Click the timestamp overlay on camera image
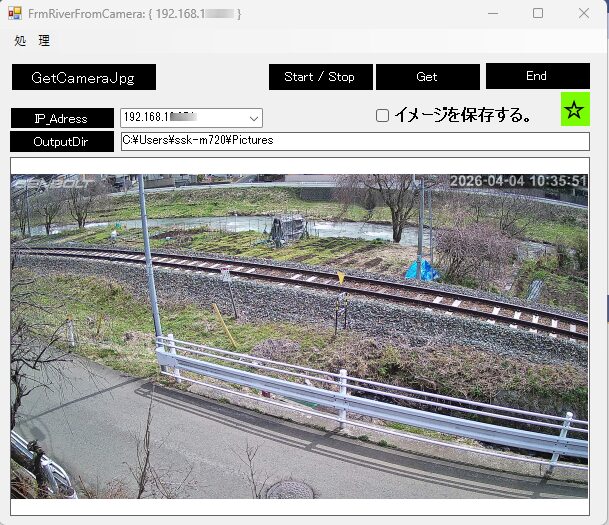 point(518,181)
